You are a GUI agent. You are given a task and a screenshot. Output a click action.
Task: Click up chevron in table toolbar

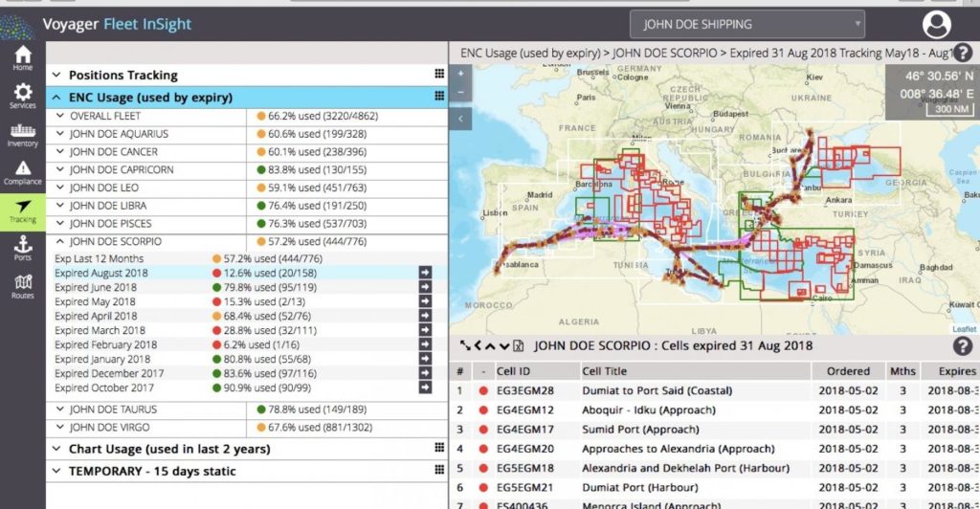click(491, 345)
